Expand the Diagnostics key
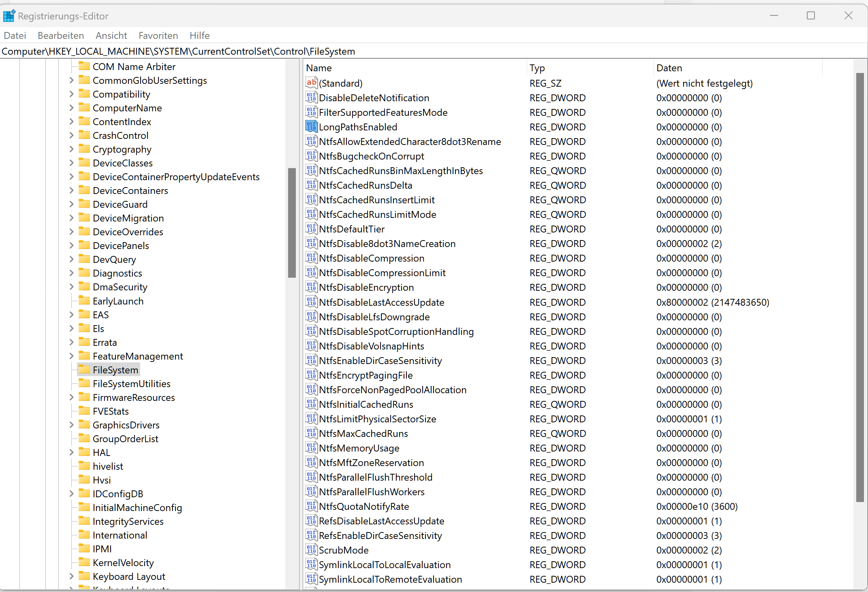 click(71, 273)
